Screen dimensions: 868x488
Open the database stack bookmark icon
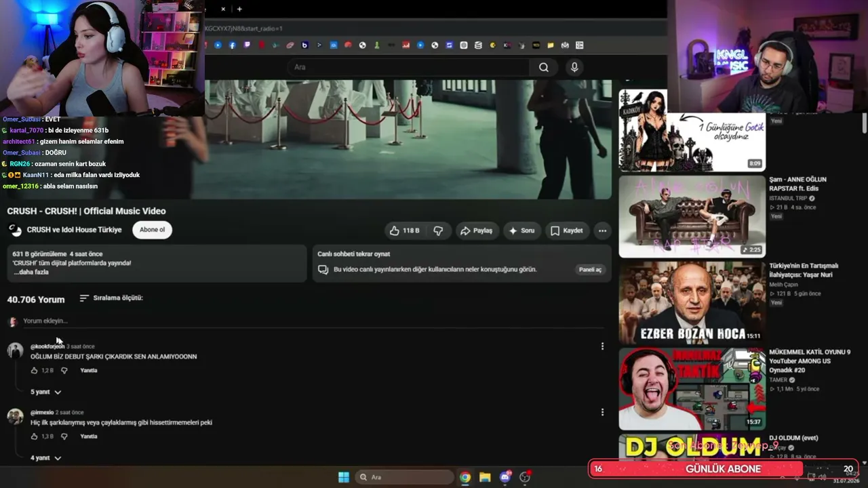[478, 45]
